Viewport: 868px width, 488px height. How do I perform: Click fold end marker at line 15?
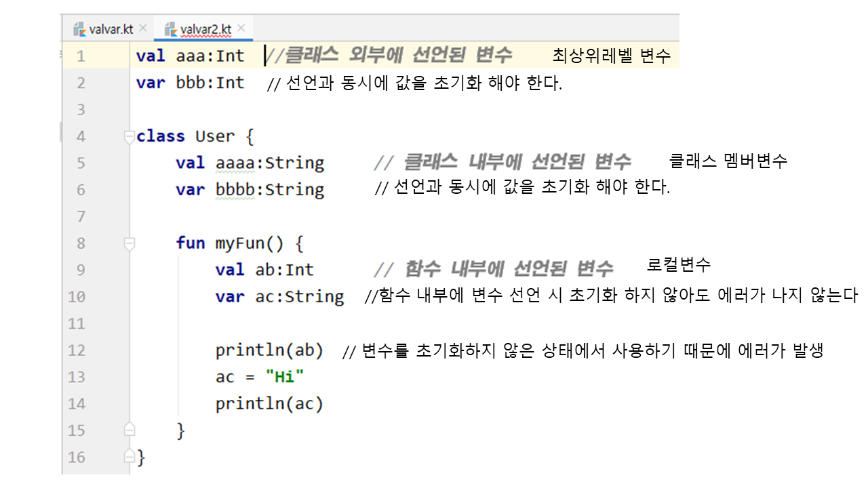129,430
